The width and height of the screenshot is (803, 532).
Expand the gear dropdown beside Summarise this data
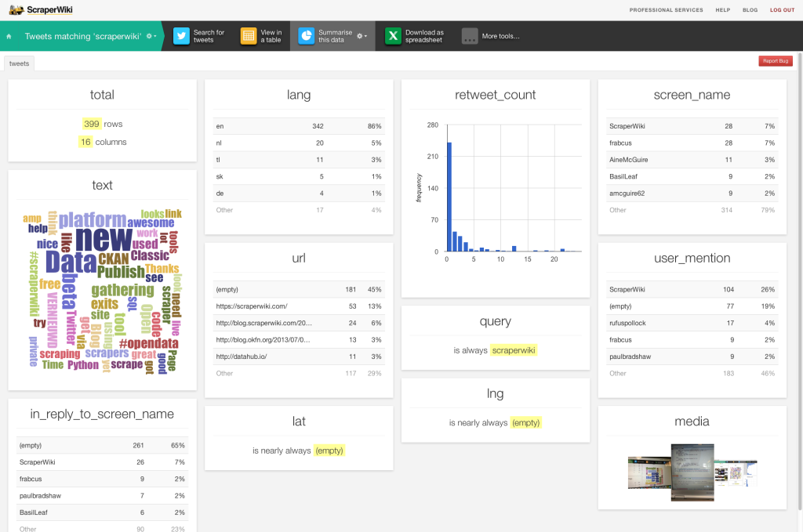pos(362,36)
